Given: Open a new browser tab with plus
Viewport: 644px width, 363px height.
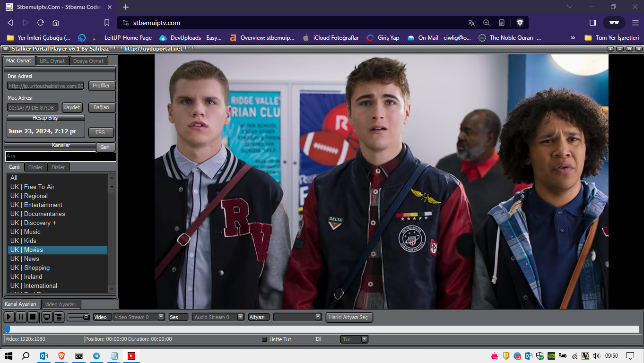Looking at the screenshot, I should (126, 7).
